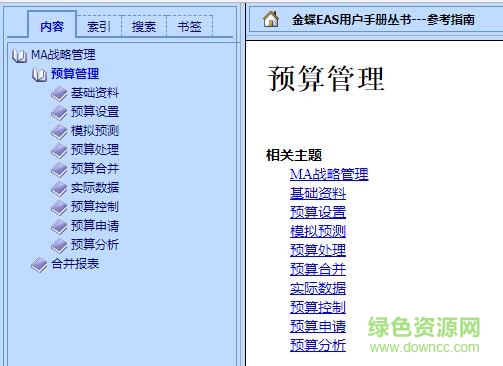503x366 pixels.
Task: Click the home icon in the header
Action: (x=271, y=19)
